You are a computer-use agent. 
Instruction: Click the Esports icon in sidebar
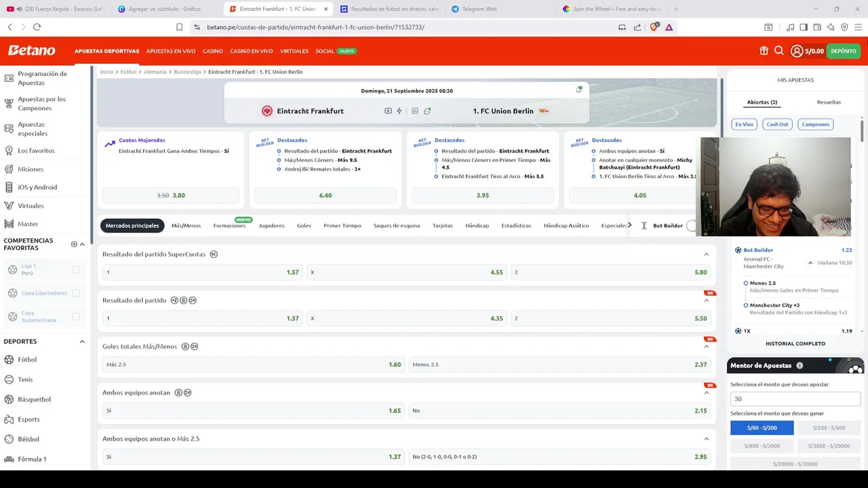click(9, 419)
